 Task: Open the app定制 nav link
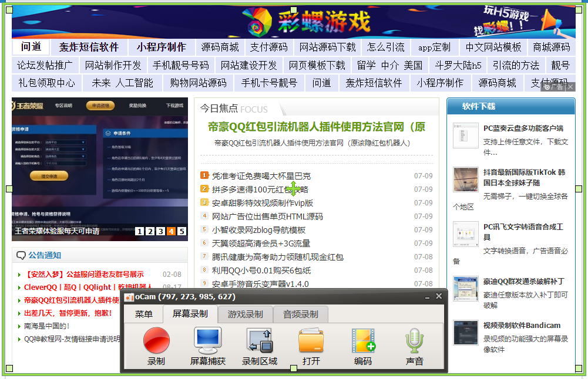[434, 48]
